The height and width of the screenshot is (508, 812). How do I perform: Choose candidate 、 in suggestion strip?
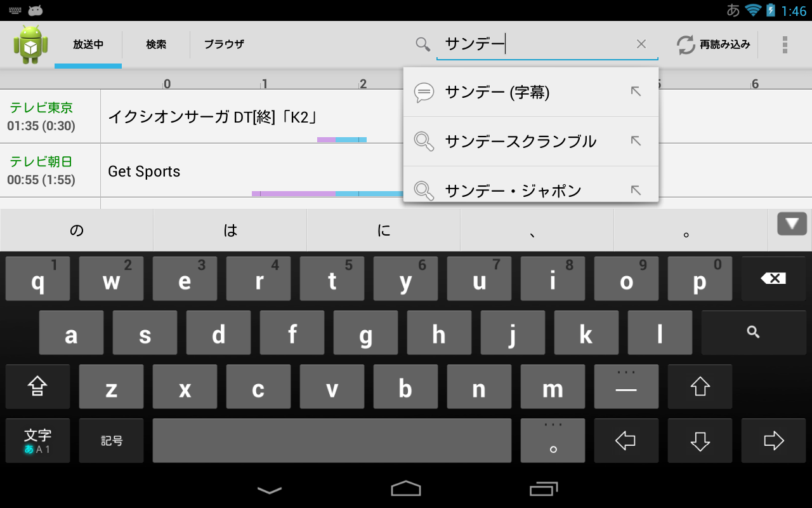[x=537, y=231]
